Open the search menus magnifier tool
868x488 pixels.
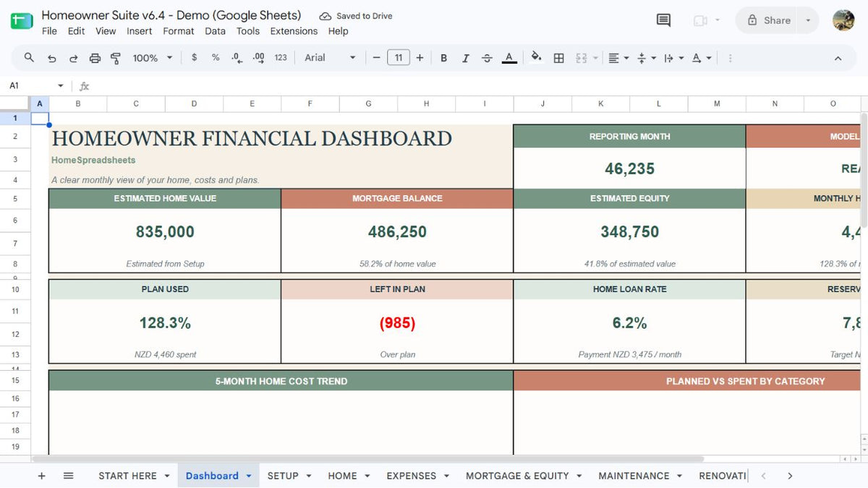(x=29, y=58)
